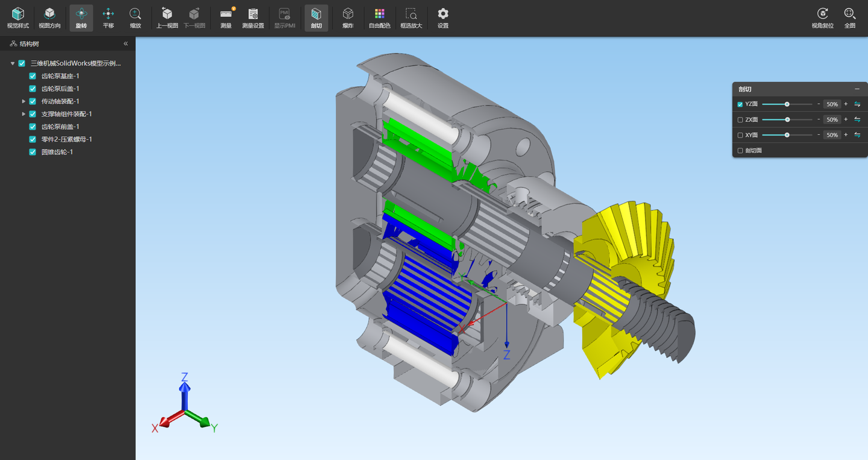Open 测量设置 measurement settings
The width and height of the screenshot is (868, 460).
[x=253, y=18]
